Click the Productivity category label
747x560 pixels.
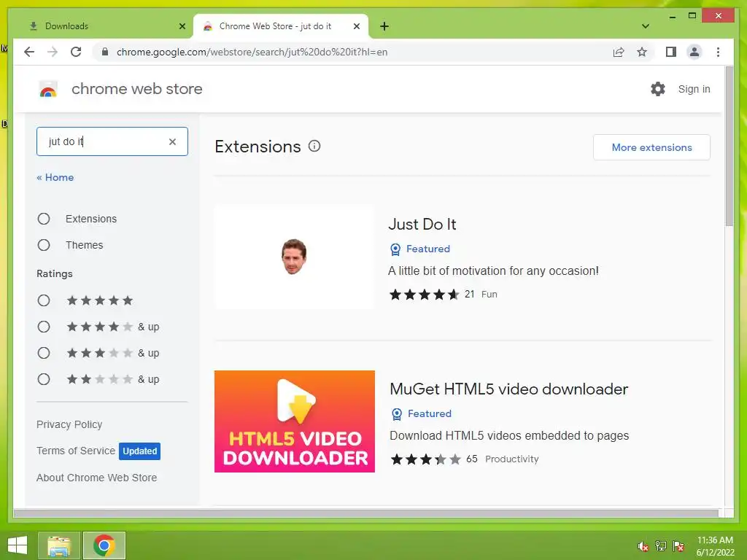(x=511, y=459)
